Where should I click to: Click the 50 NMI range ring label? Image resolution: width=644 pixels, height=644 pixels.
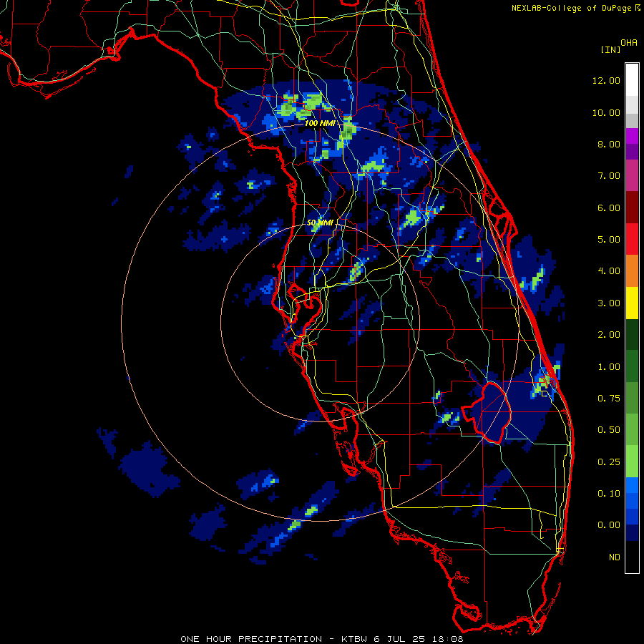(320, 223)
